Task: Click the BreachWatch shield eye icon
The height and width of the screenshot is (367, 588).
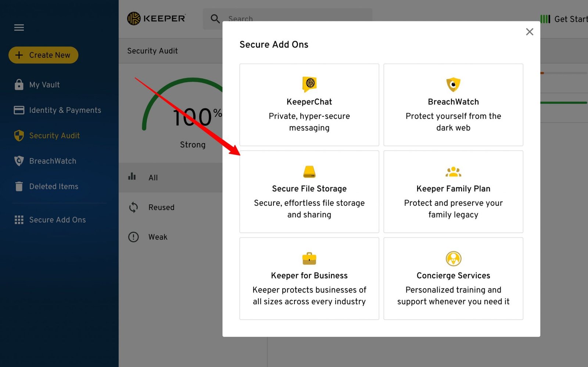Action: (x=453, y=84)
